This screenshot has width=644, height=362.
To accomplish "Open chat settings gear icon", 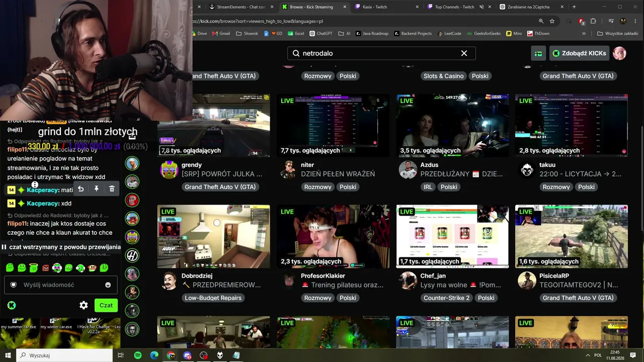I will pyautogui.click(x=84, y=305).
